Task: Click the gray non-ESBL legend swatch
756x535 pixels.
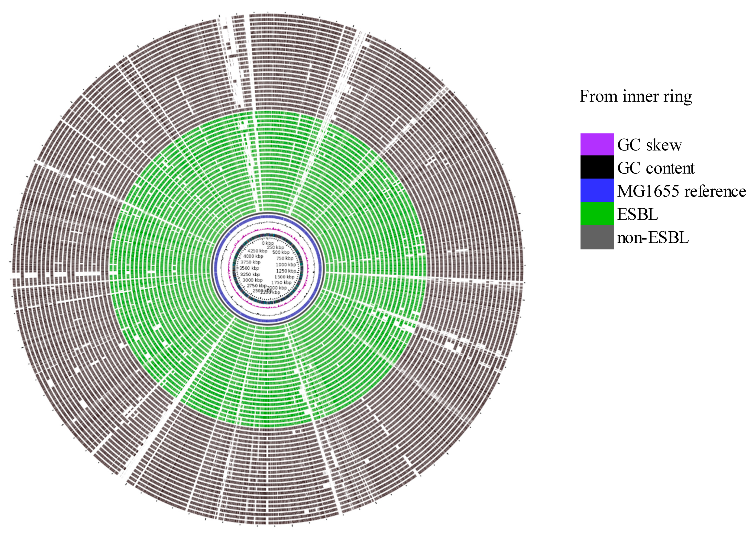Action: click(x=597, y=237)
